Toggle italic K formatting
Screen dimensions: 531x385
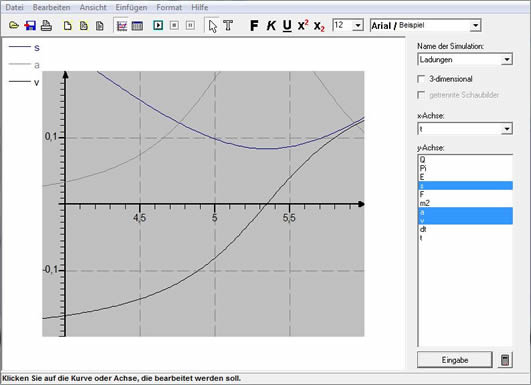coord(271,25)
